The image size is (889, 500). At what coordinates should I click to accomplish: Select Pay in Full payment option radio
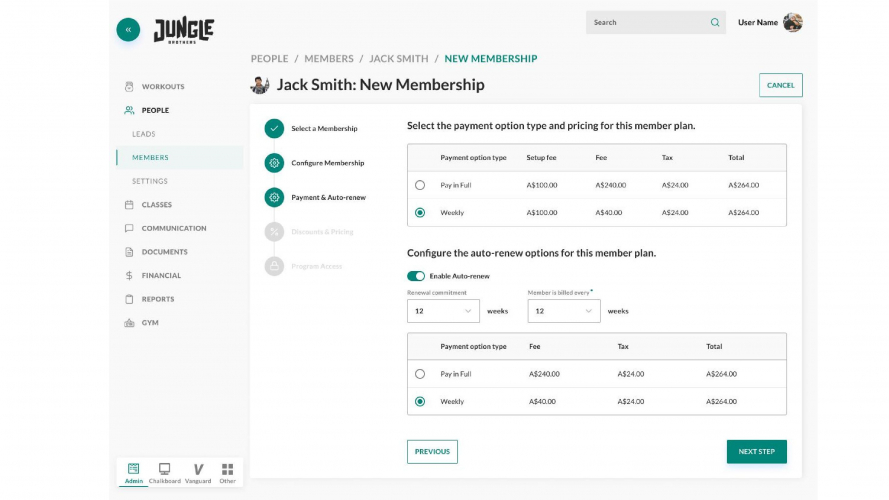click(420, 185)
